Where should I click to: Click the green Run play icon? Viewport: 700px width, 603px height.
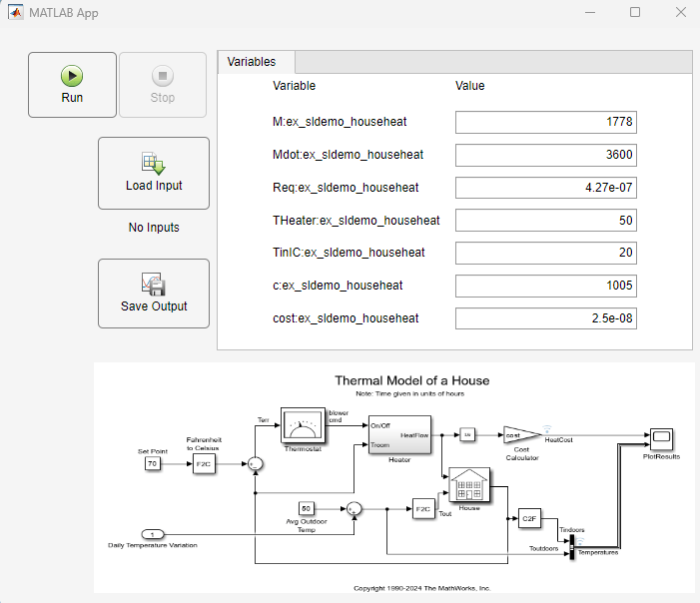tap(72, 76)
